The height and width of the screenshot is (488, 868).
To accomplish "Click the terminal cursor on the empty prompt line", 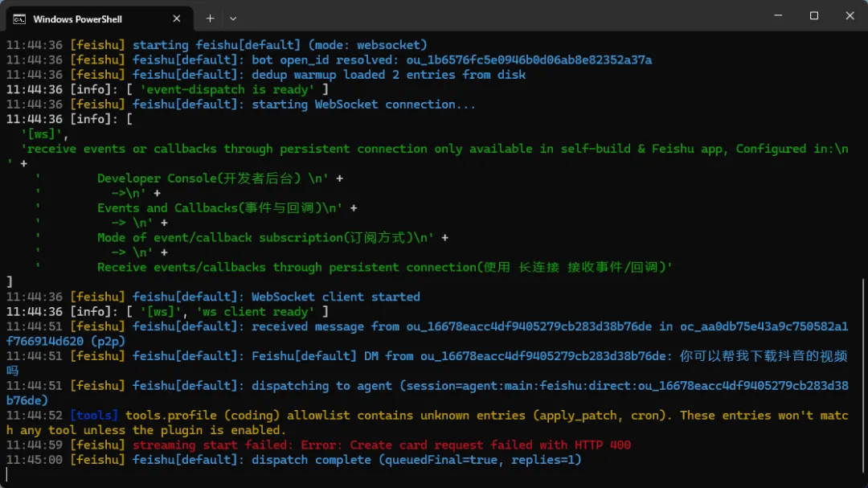I will (x=7, y=474).
